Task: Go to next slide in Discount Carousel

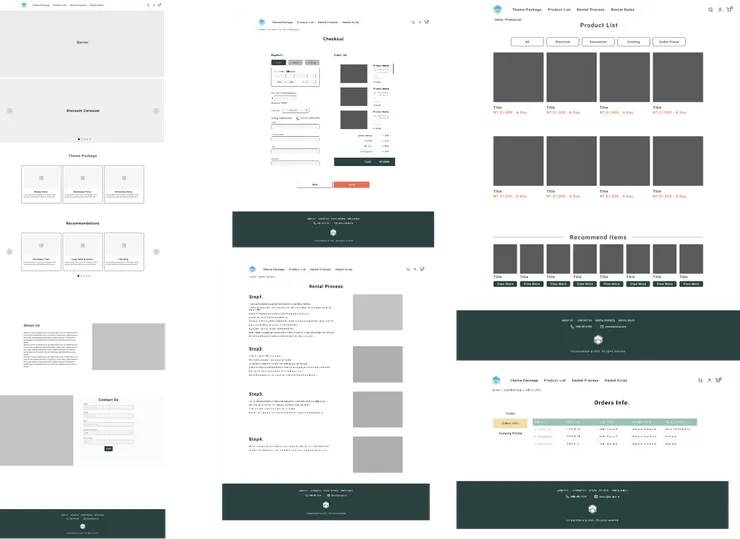Action: click(156, 111)
